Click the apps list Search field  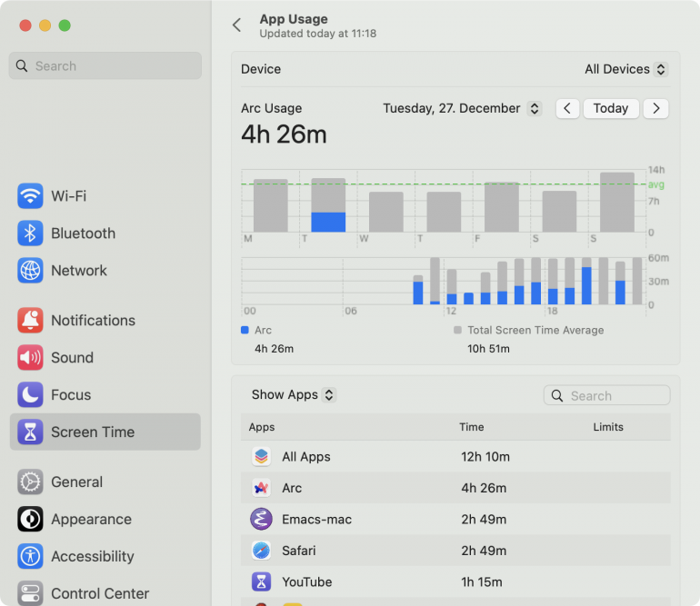click(x=606, y=395)
